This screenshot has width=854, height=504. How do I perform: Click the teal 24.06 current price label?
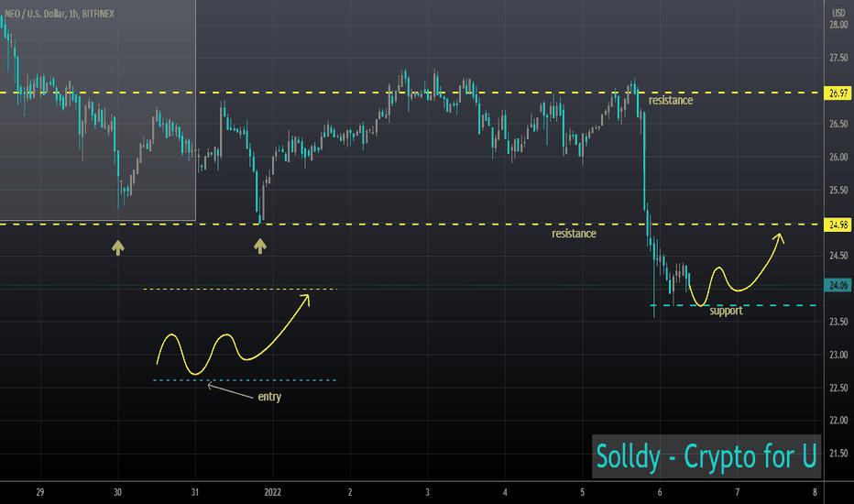[838, 285]
